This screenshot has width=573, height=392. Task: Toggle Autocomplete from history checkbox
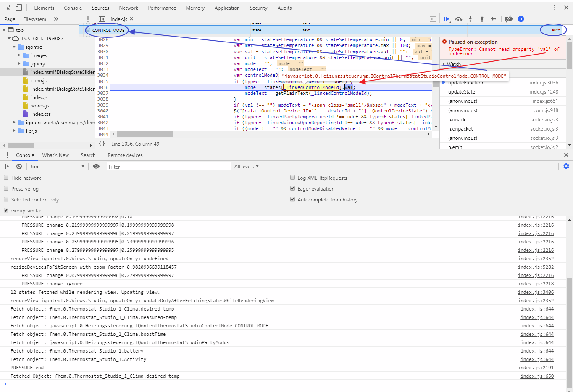292,199
